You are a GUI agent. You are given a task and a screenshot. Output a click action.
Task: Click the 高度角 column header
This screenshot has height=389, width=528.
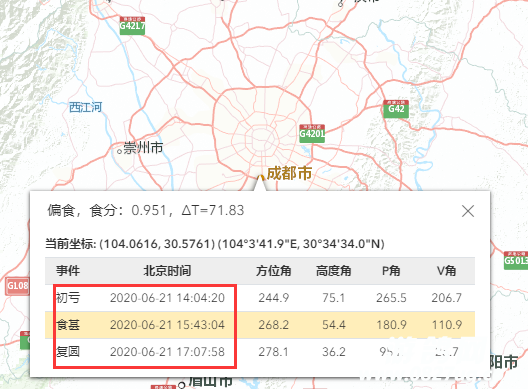[333, 271]
